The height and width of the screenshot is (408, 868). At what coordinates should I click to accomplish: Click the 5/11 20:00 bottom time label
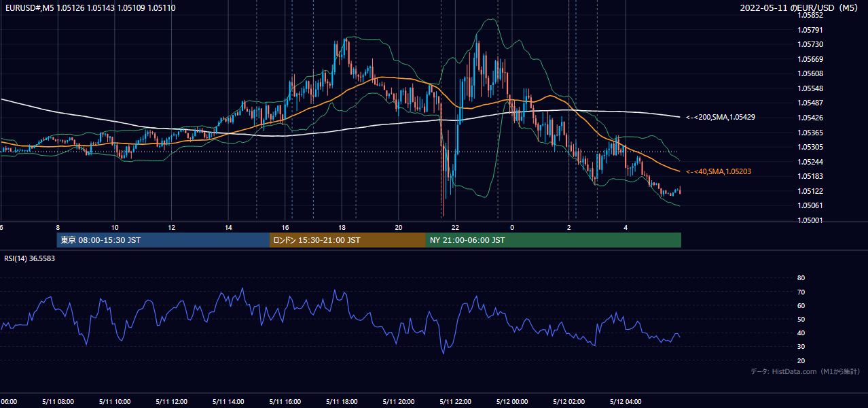[x=398, y=401]
